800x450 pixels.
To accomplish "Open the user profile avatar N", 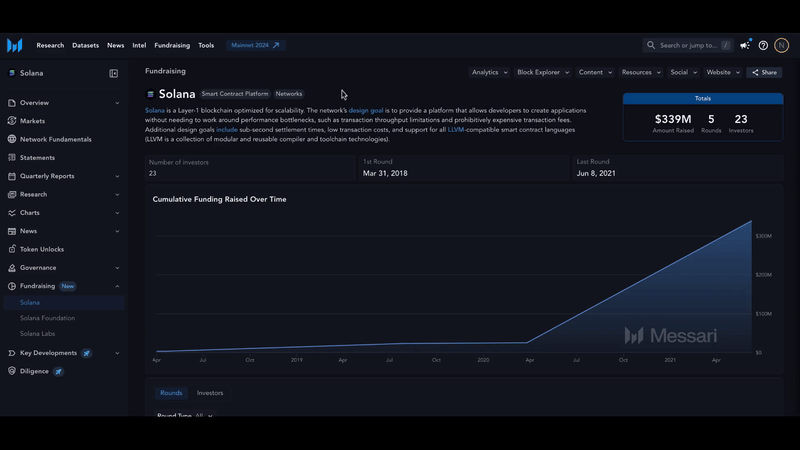I will (781, 45).
